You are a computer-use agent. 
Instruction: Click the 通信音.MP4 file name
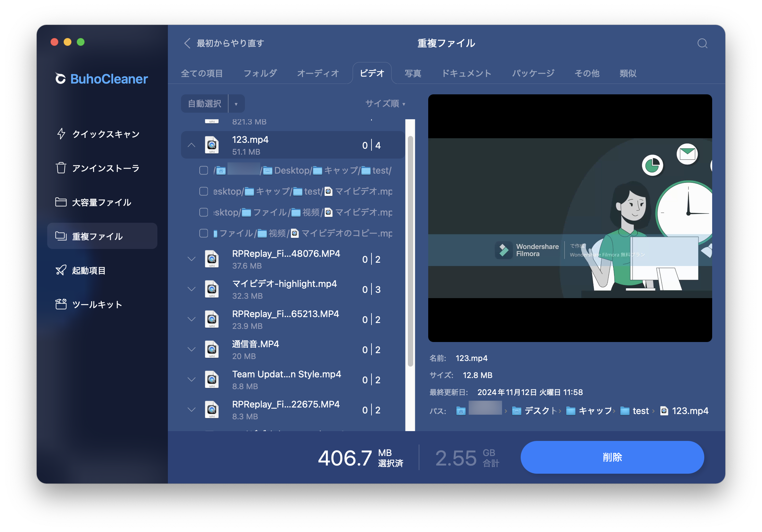(255, 344)
